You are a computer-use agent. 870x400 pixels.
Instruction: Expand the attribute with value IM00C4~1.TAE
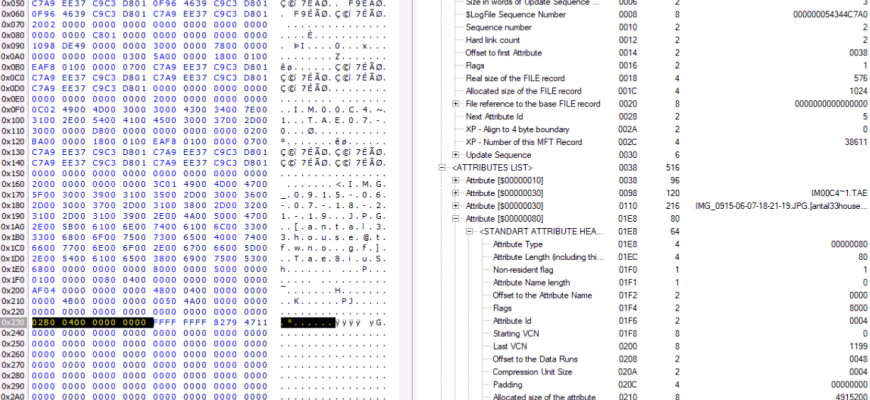(x=457, y=194)
